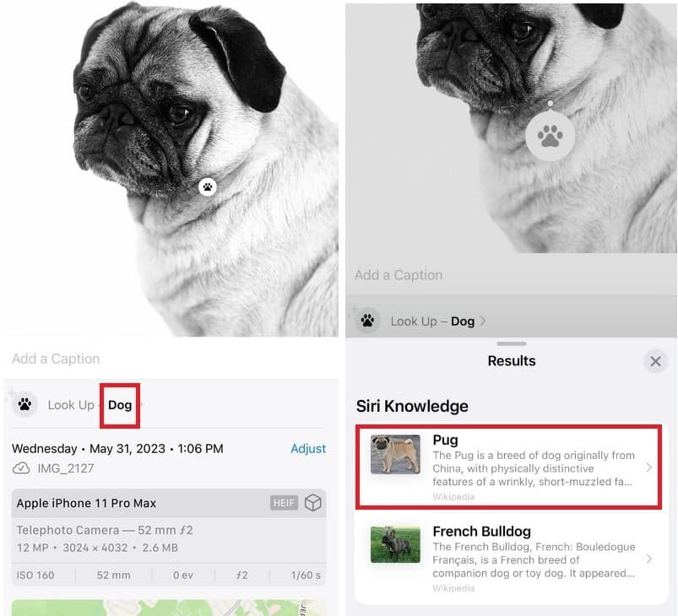Expand the French Bulldog result chevron

tap(648, 559)
